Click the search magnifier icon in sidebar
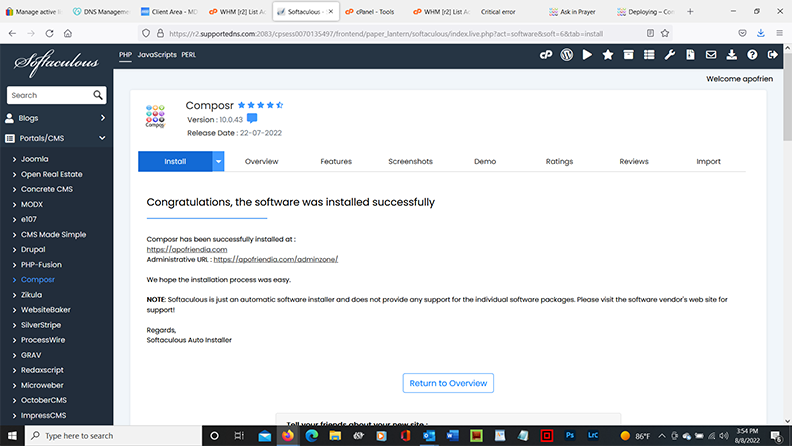The height and width of the screenshot is (446, 792). click(x=98, y=95)
